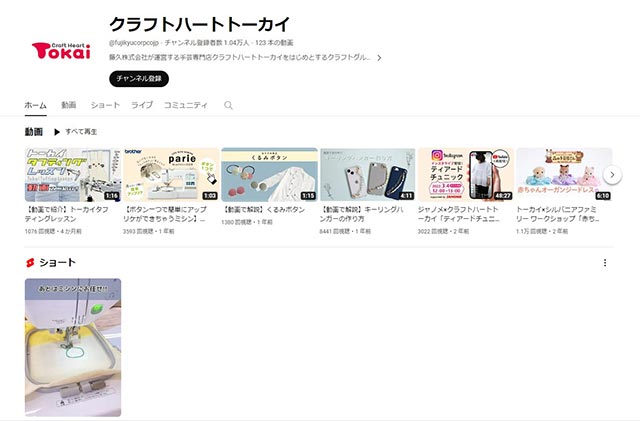Click the 1380 回視聴 view count text
Screen dimensions: 640x421
[x=236, y=223]
